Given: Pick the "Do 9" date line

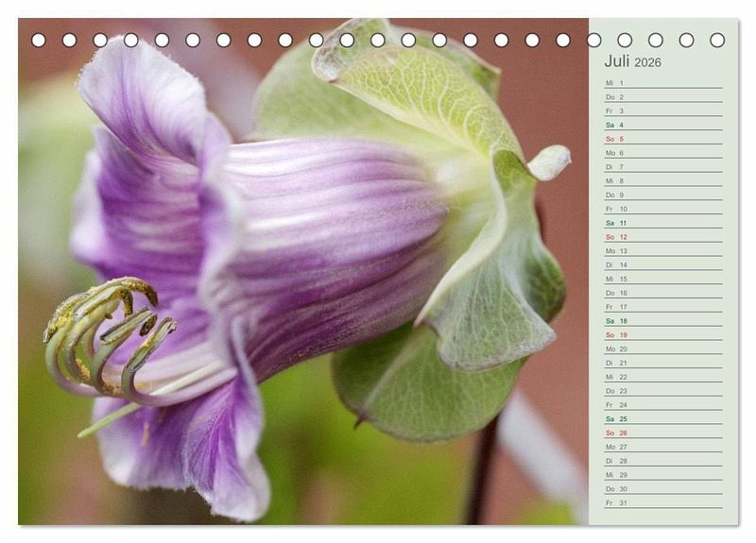Looking at the screenshot, I should [x=663, y=195].
